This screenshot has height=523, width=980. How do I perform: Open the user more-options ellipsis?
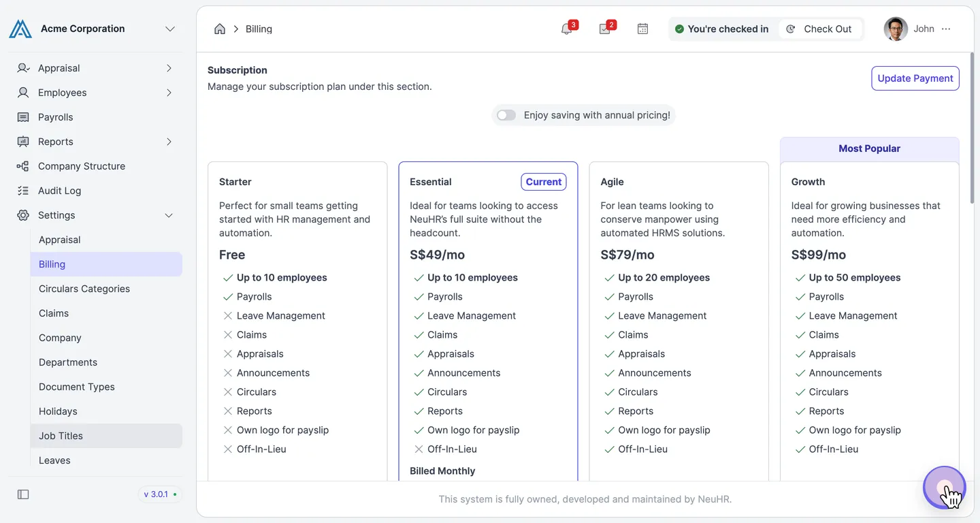click(946, 29)
